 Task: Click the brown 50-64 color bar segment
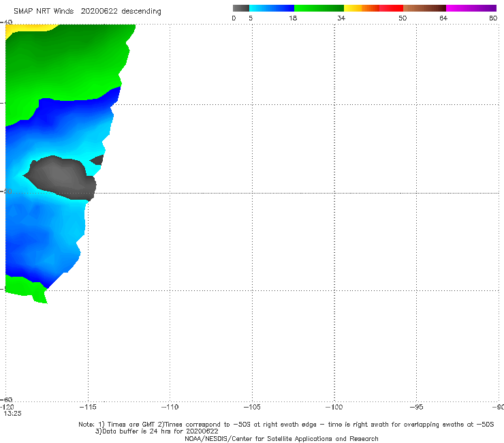(424, 8)
